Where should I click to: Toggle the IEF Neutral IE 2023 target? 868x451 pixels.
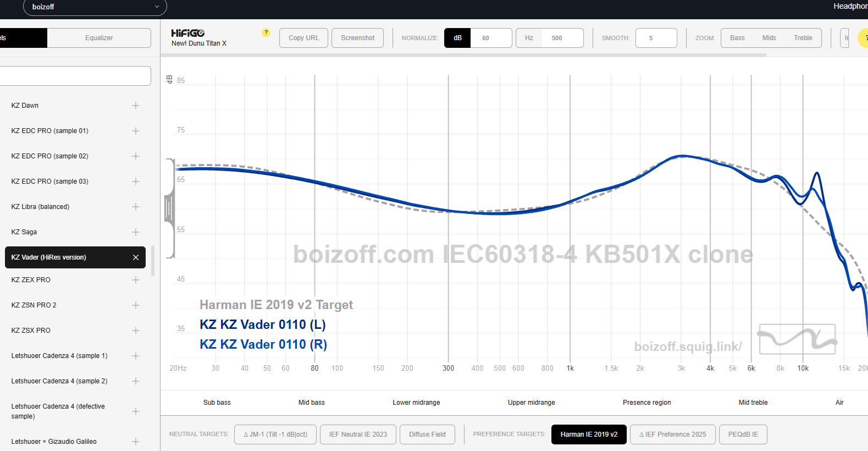pyautogui.click(x=358, y=435)
